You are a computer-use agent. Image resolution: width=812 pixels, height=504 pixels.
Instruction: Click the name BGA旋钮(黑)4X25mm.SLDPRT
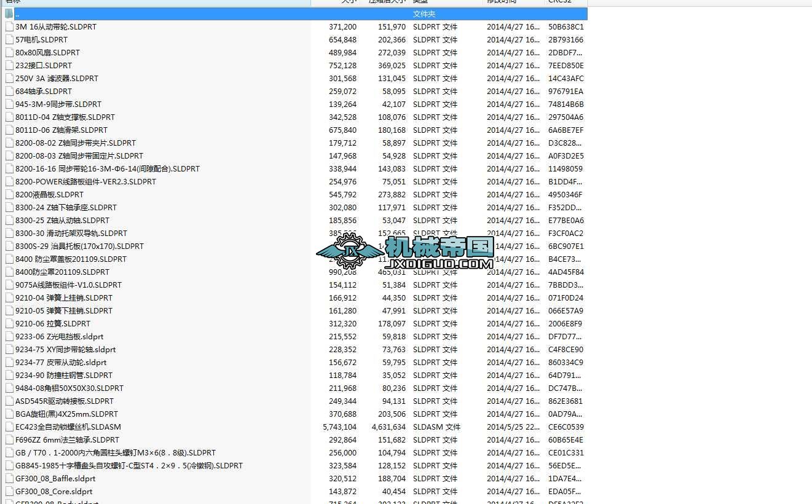coord(66,414)
